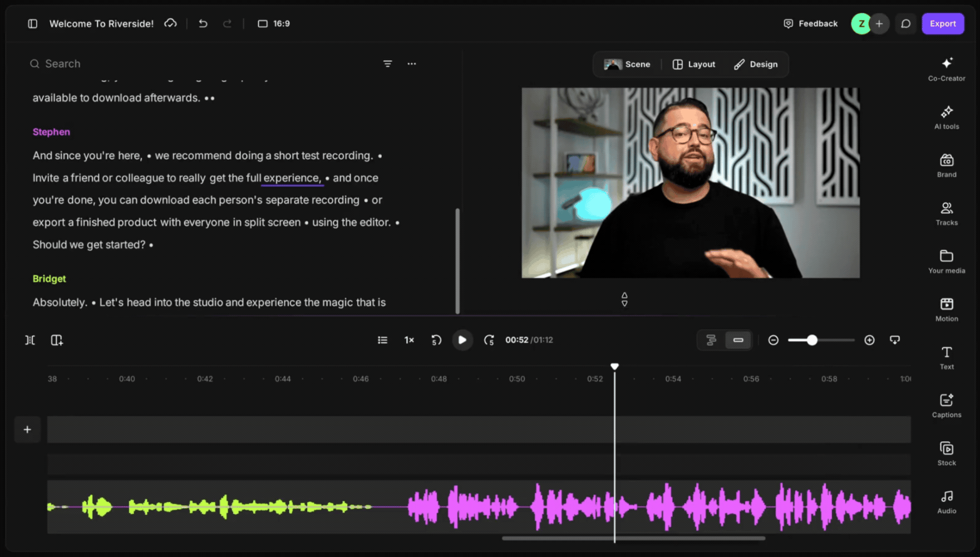
Task: Toggle the collapsed single-track timeline view
Action: 738,340
